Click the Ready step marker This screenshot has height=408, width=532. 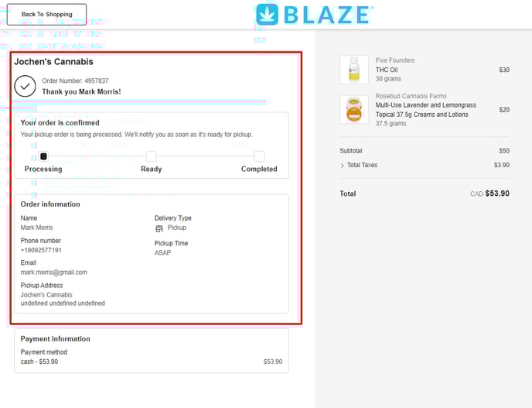coord(152,156)
